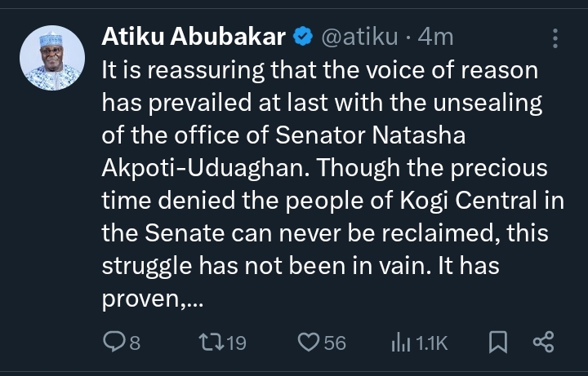588x376 pixels.
Task: Like the tweet with the heart icon
Action: pyautogui.click(x=308, y=343)
